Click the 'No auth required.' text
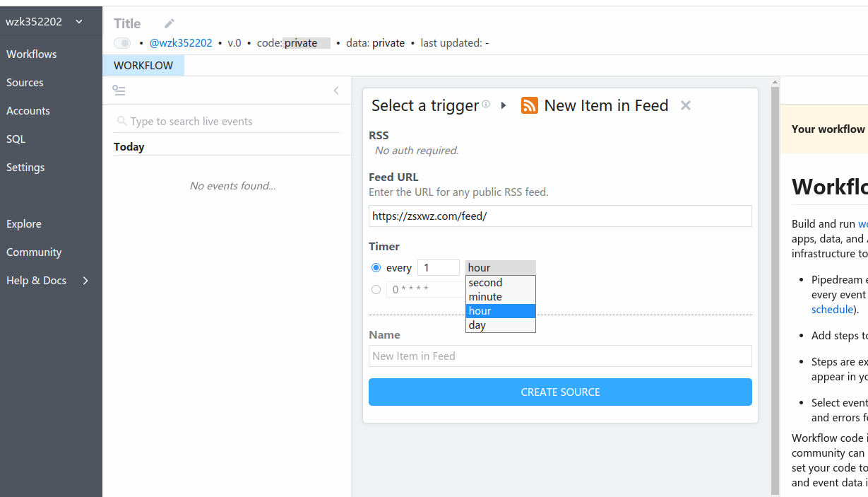 pyautogui.click(x=417, y=151)
